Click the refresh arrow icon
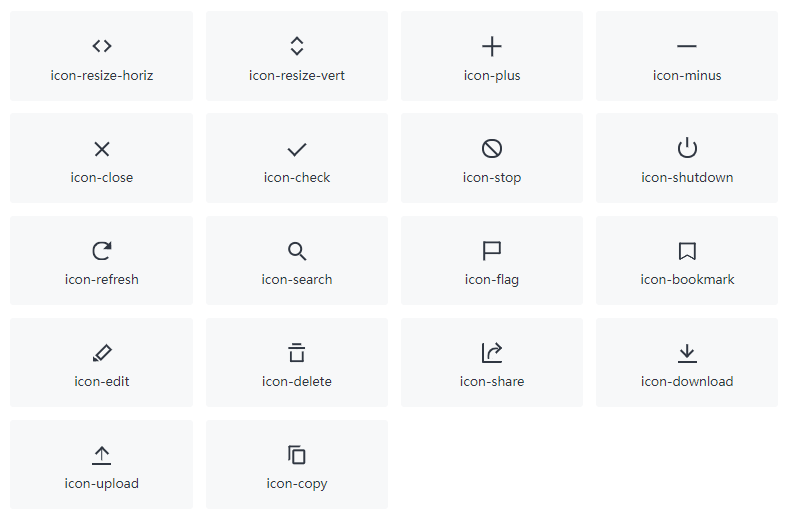The image size is (791, 520). [102, 251]
